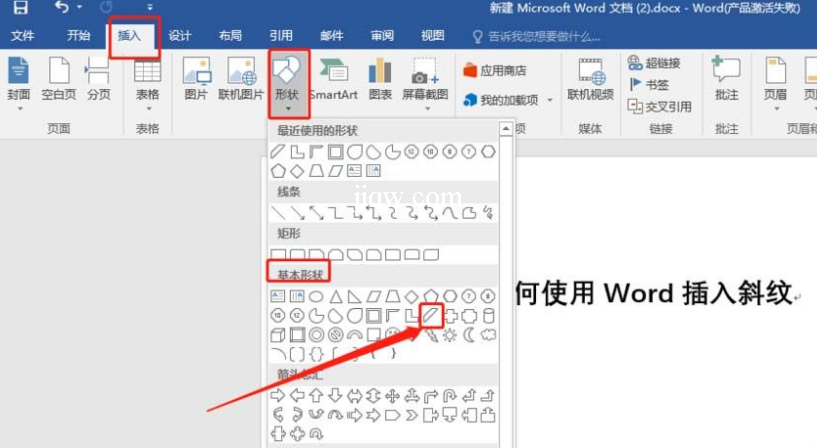Insert a 空白页 blank page
This screenshot has height=448, width=817.
[59, 79]
